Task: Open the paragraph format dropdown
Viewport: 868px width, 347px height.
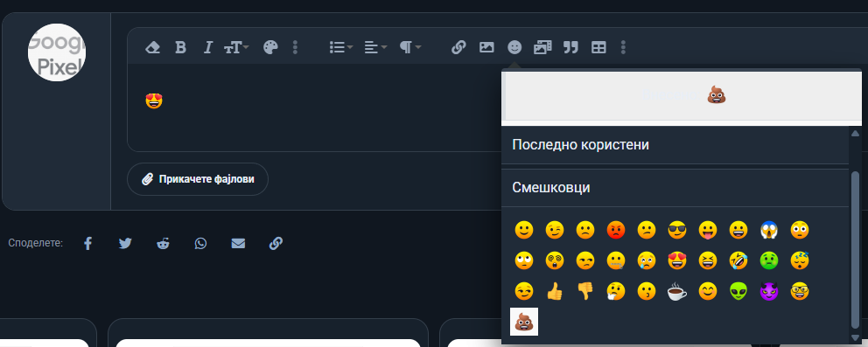Action: (x=410, y=47)
